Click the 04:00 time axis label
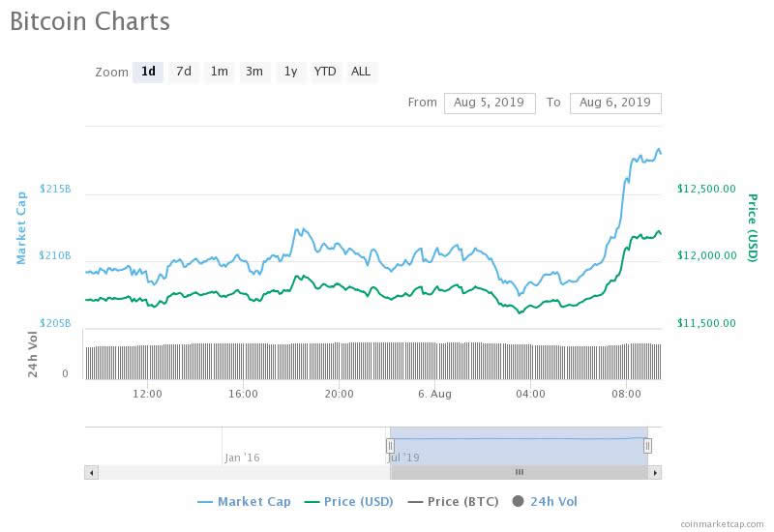Screen dimensions: 774x532 (x=530, y=394)
